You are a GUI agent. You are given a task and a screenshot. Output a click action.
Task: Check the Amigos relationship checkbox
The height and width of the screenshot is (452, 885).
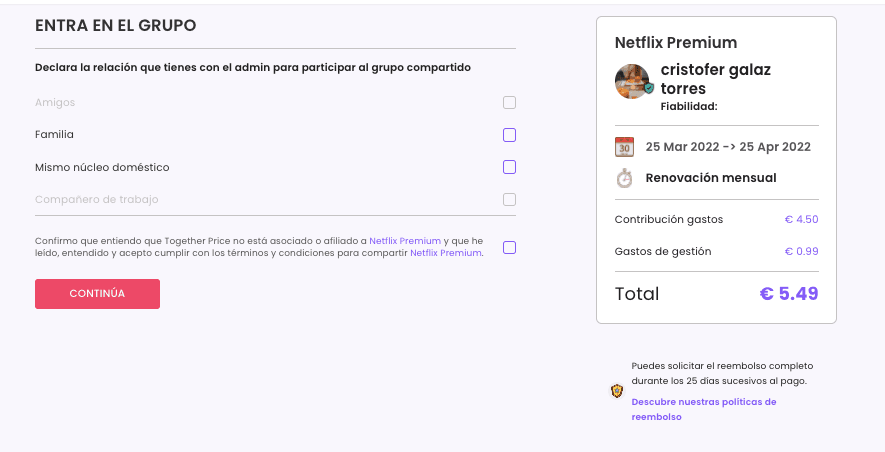(509, 103)
